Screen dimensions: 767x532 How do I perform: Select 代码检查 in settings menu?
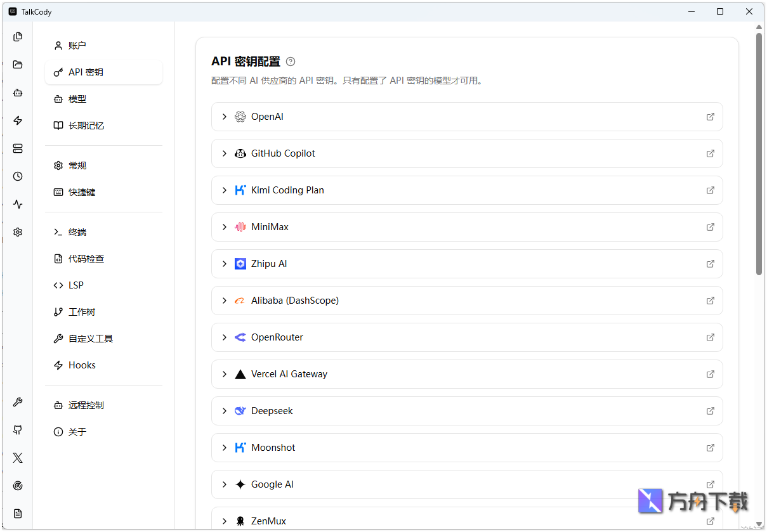103,259
